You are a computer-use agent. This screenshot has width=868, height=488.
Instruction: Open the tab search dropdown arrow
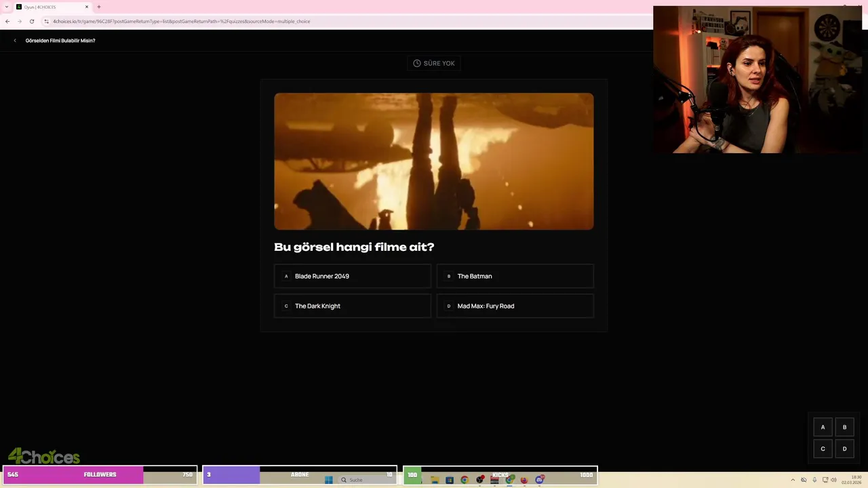click(6, 7)
